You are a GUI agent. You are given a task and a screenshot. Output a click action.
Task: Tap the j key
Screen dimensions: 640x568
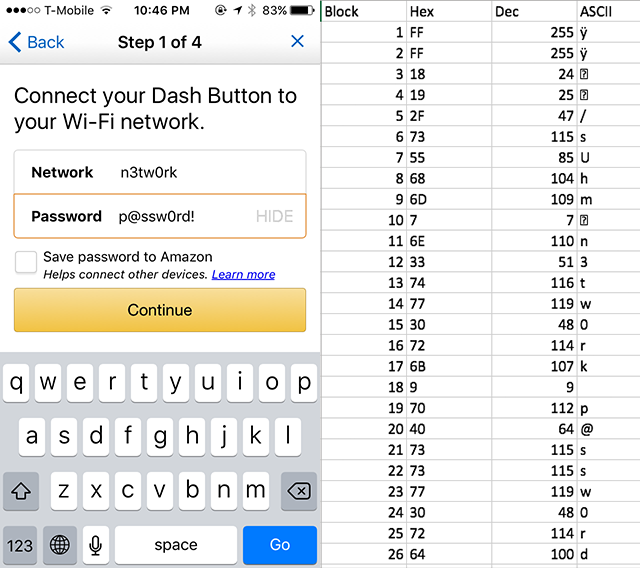[x=224, y=437]
